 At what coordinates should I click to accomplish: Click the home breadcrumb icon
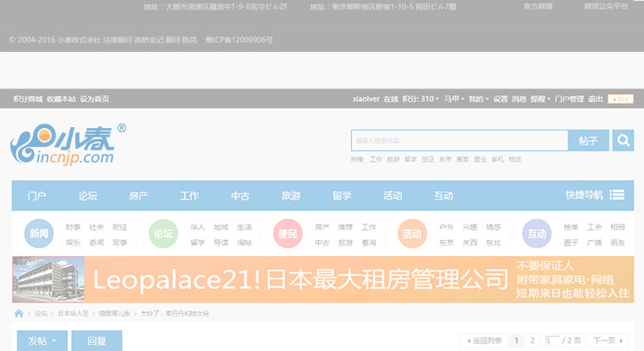coord(19,313)
